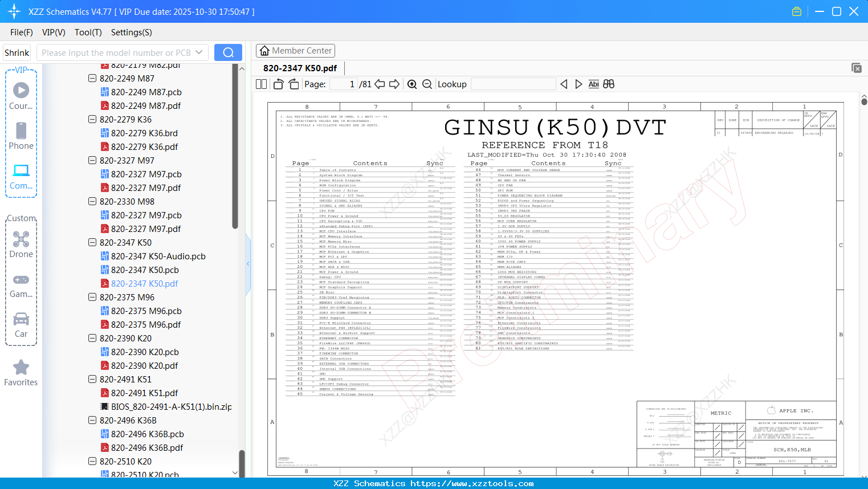Click the blue search button
868x489 pixels.
(x=228, y=52)
